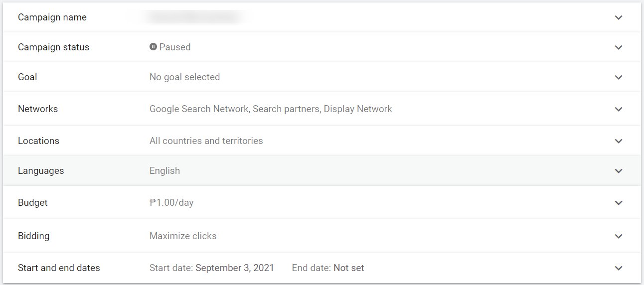Viewport: 644px width, 285px height.
Task: Click the September 3, 2021 start date
Action: 235,268
